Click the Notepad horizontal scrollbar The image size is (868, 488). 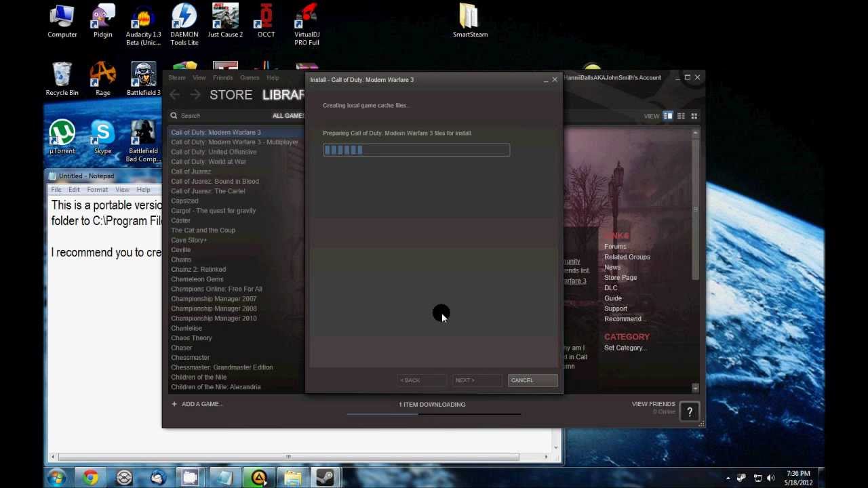click(x=289, y=457)
